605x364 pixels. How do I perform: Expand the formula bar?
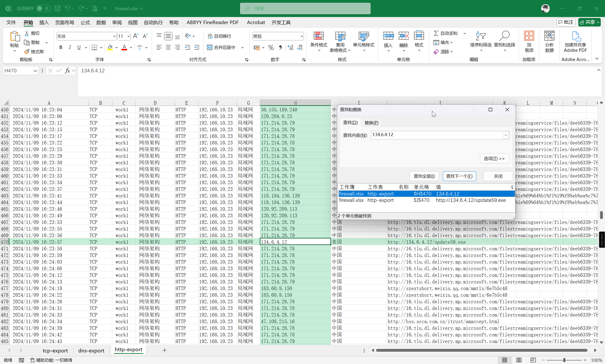[599, 70]
